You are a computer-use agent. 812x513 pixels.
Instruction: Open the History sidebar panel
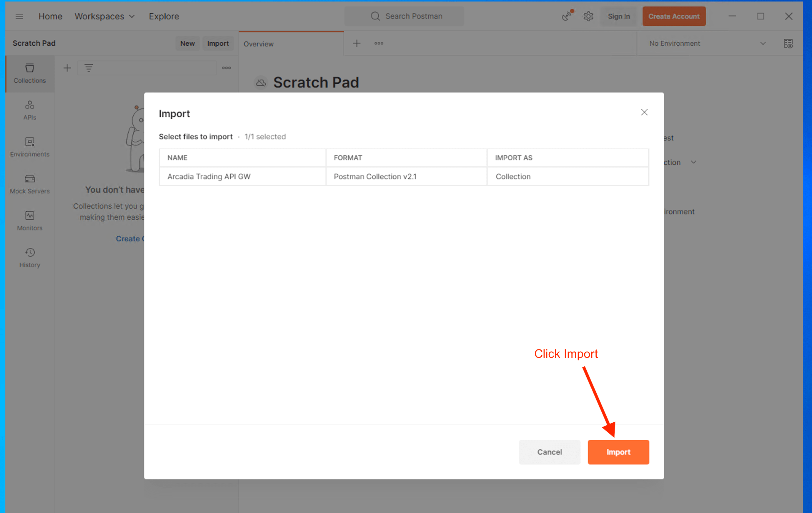[x=30, y=257]
